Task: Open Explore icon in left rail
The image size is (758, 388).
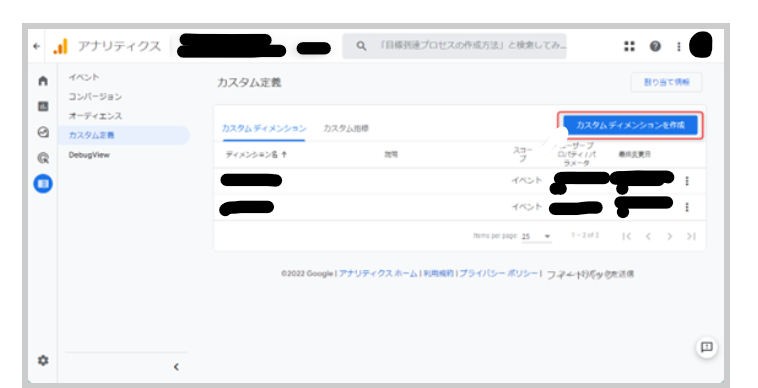Action: [x=43, y=132]
